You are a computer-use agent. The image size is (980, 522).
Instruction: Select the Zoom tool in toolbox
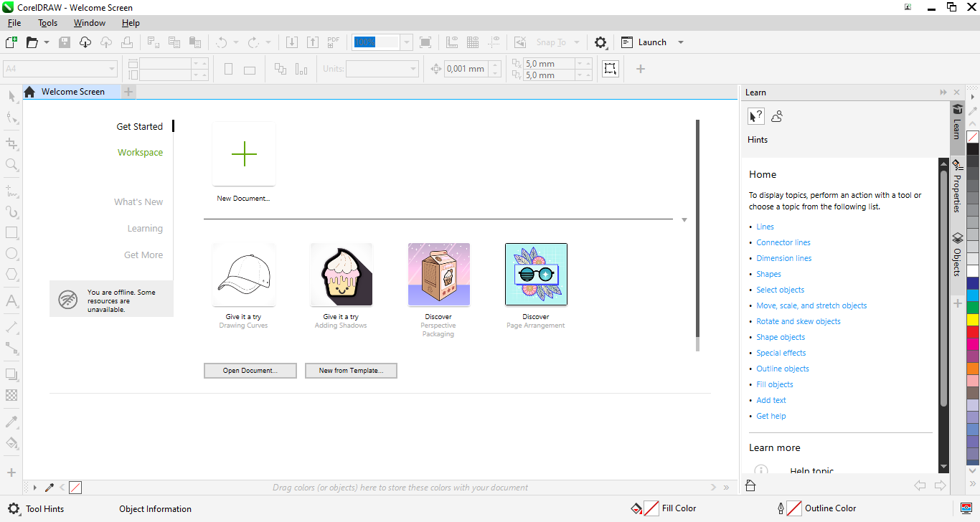pyautogui.click(x=11, y=165)
